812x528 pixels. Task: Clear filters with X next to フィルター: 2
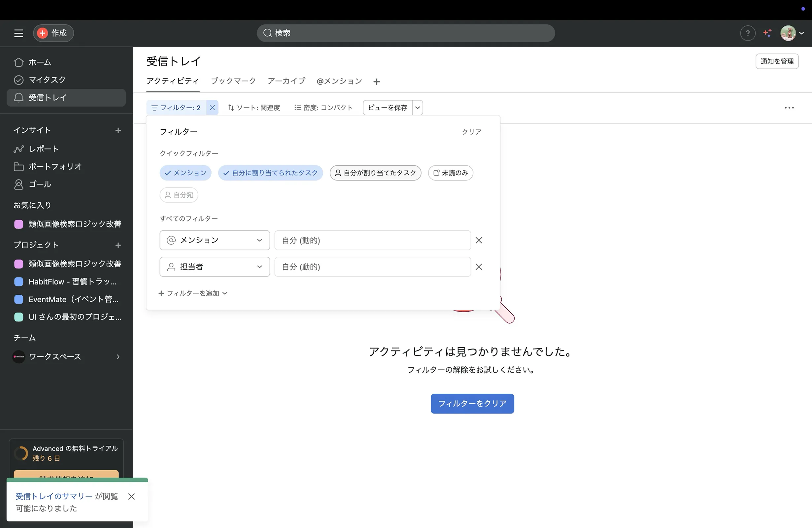point(212,108)
